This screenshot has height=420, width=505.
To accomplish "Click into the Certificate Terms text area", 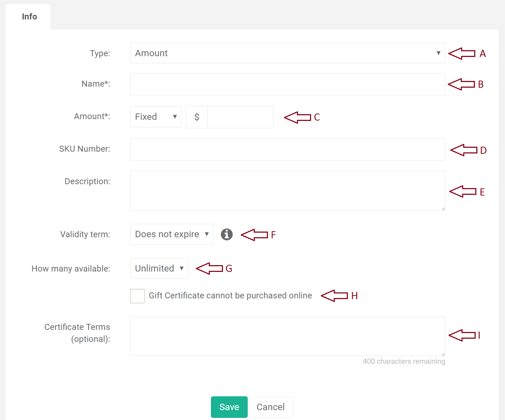I will point(287,336).
